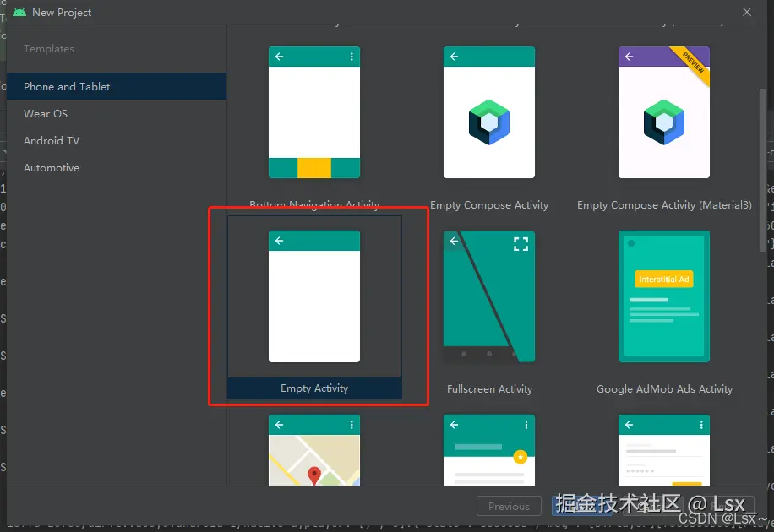This screenshot has width=774, height=532.
Task: Choose Empty Compose Activity (Material3) thumbnail
Action: click(x=664, y=112)
